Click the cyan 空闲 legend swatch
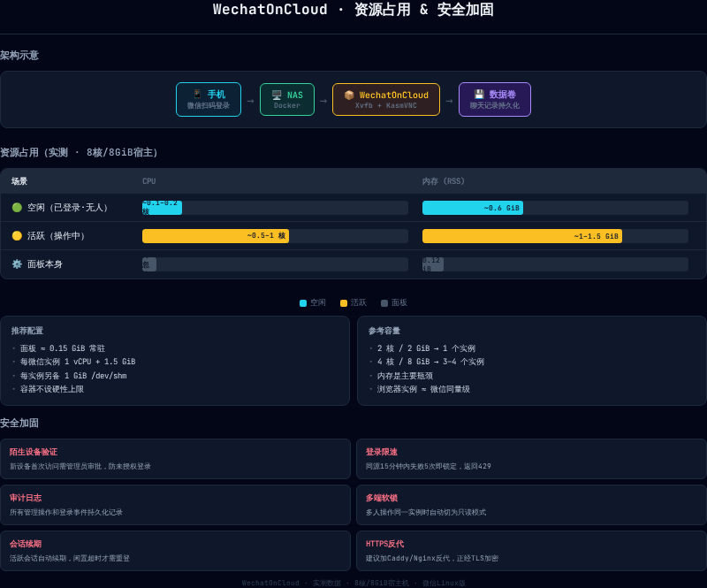707x588 pixels. 303,303
